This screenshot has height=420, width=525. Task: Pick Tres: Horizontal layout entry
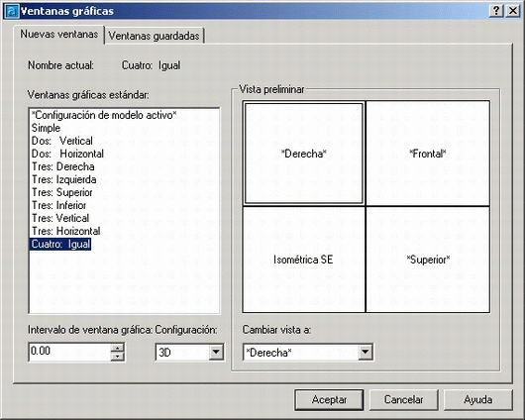66,231
